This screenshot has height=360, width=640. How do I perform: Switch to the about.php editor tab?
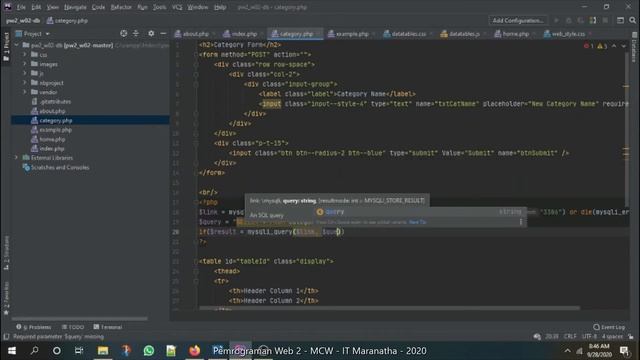[x=195, y=34]
